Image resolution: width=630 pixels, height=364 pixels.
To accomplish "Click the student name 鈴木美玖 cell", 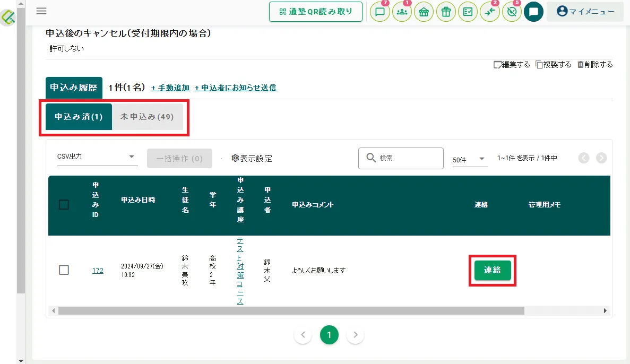I will [185, 271].
